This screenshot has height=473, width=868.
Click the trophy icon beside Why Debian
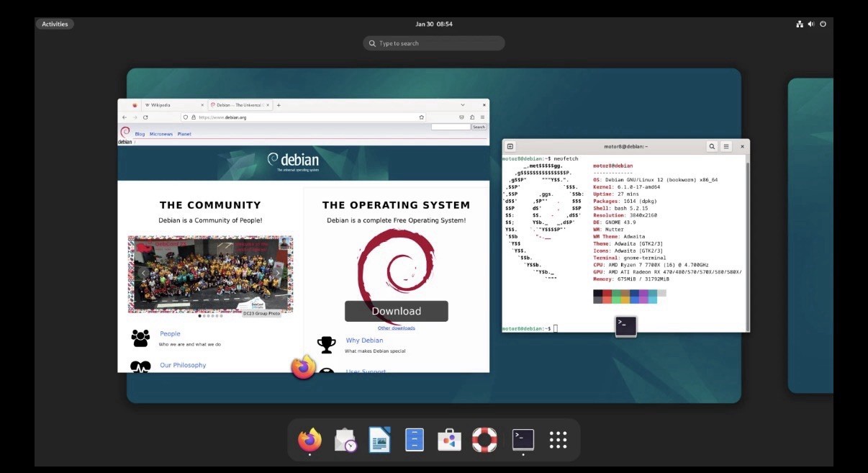[327, 344]
